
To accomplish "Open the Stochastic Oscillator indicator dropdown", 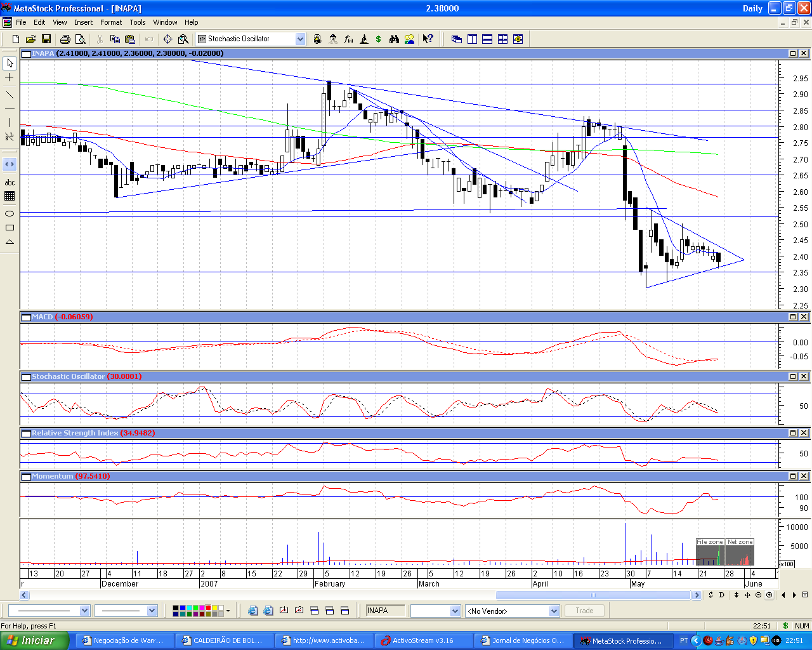I will (300, 39).
